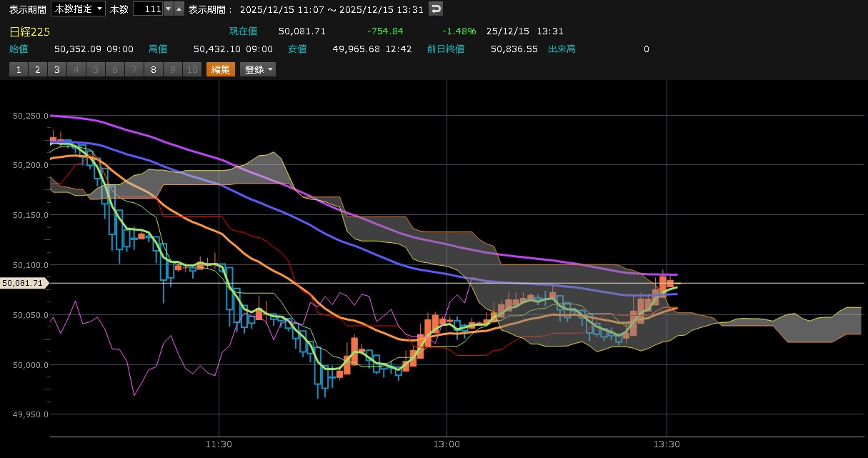Open the 本数指定 display period dropdown
This screenshot has width=868, height=458.
coord(79,9)
